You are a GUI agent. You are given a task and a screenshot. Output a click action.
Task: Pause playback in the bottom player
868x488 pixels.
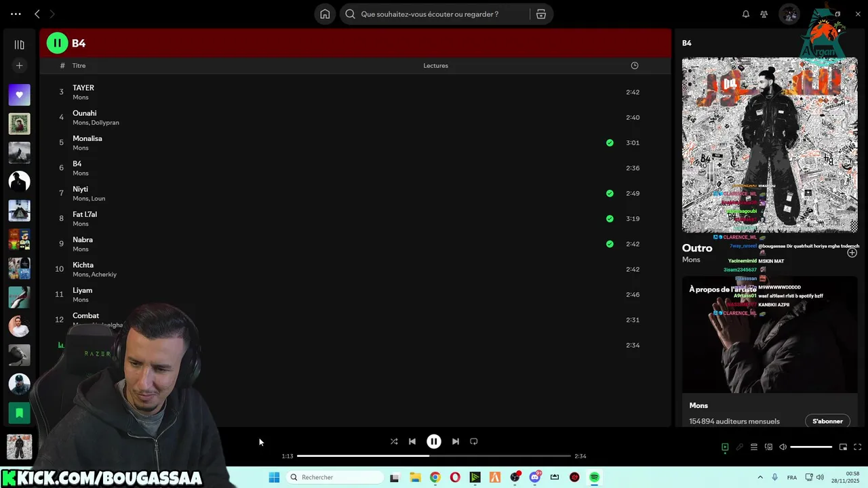coord(434,441)
